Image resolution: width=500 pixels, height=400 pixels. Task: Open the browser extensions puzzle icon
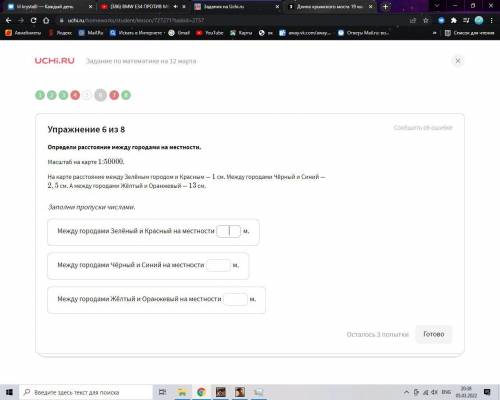[454, 20]
